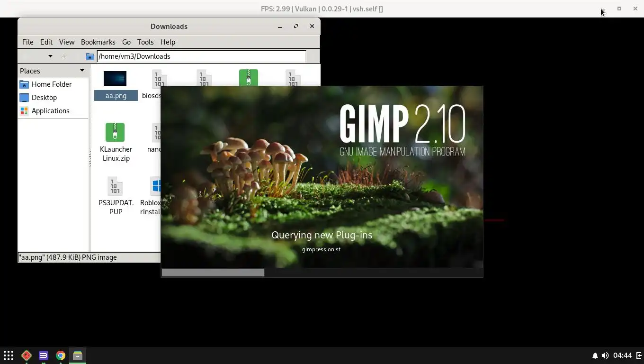Click the volume speaker icon in tray
Viewport: 644px width, 364px height.
(x=605, y=355)
